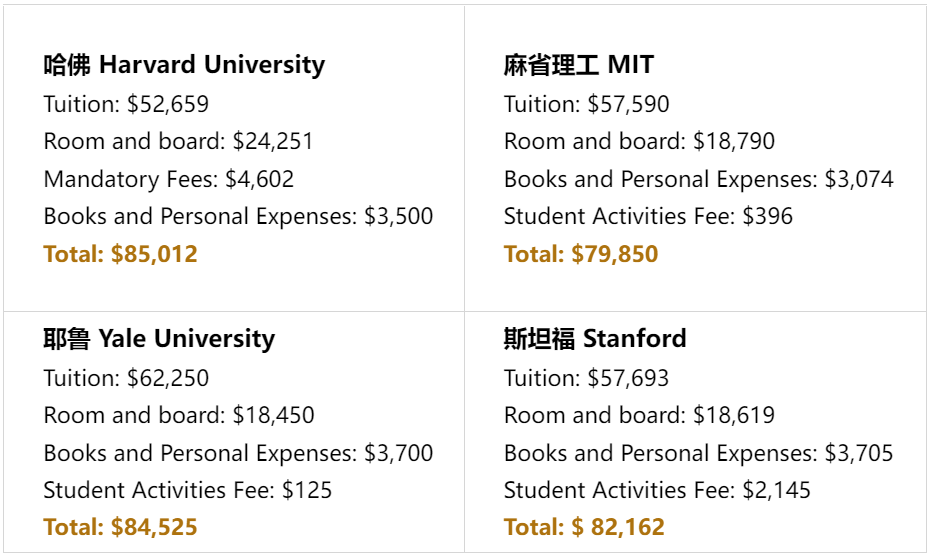Click Yale's Tuition: $62,250 line
Image resolution: width=931 pixels, height=558 pixels.
click(x=126, y=378)
